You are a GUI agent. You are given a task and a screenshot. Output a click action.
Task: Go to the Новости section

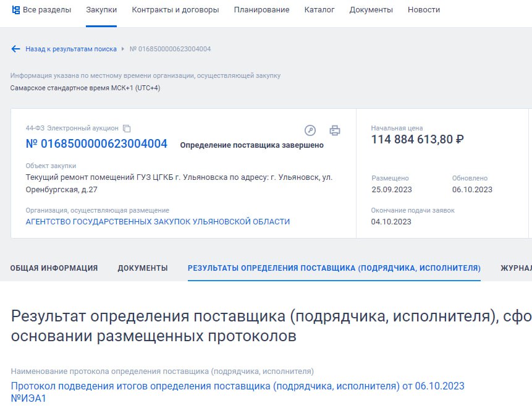(x=424, y=10)
